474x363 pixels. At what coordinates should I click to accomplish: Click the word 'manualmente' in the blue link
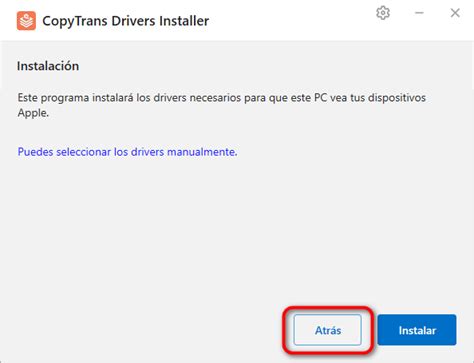pyautogui.click(x=201, y=152)
